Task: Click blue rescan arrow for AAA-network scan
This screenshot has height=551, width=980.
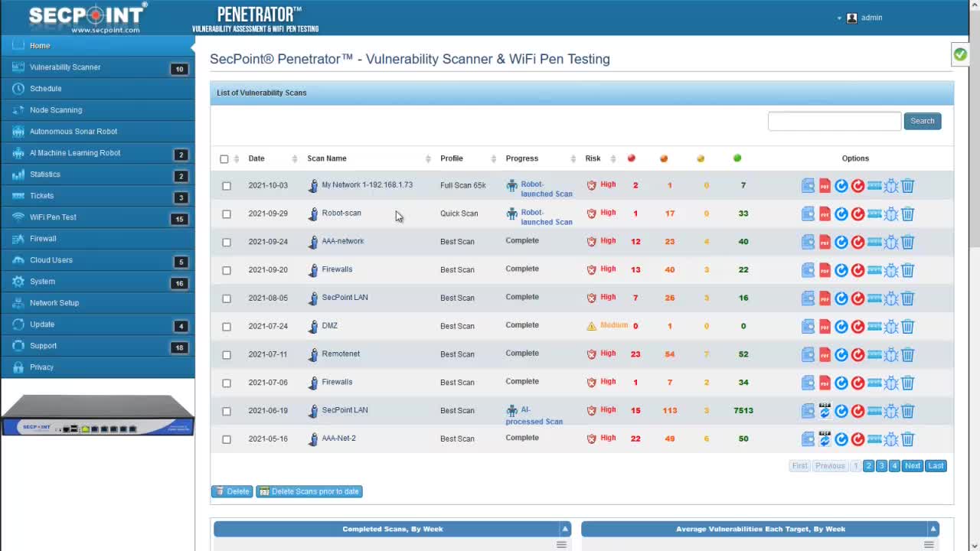Action: 841,243
